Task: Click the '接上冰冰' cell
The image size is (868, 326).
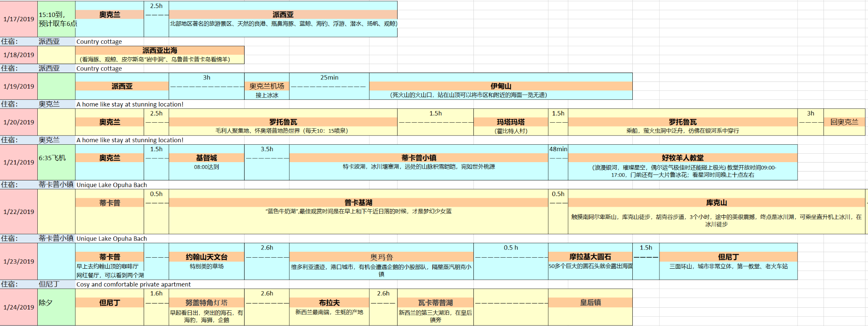Action: (267, 95)
